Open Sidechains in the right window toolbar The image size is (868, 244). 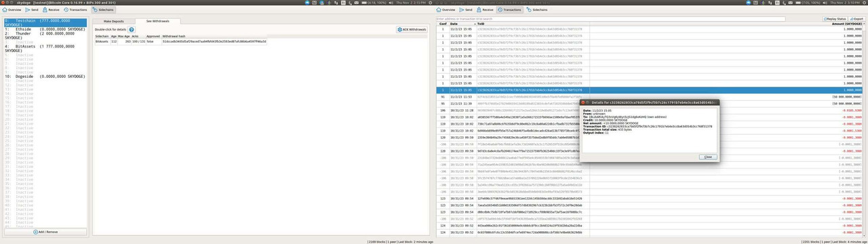[536, 10]
